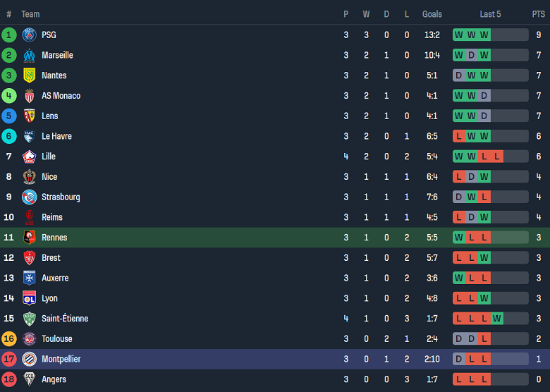The height and width of the screenshot is (392, 550).
Task: Click Saint-Étienne's green W result in Last 5
Action: point(496,319)
